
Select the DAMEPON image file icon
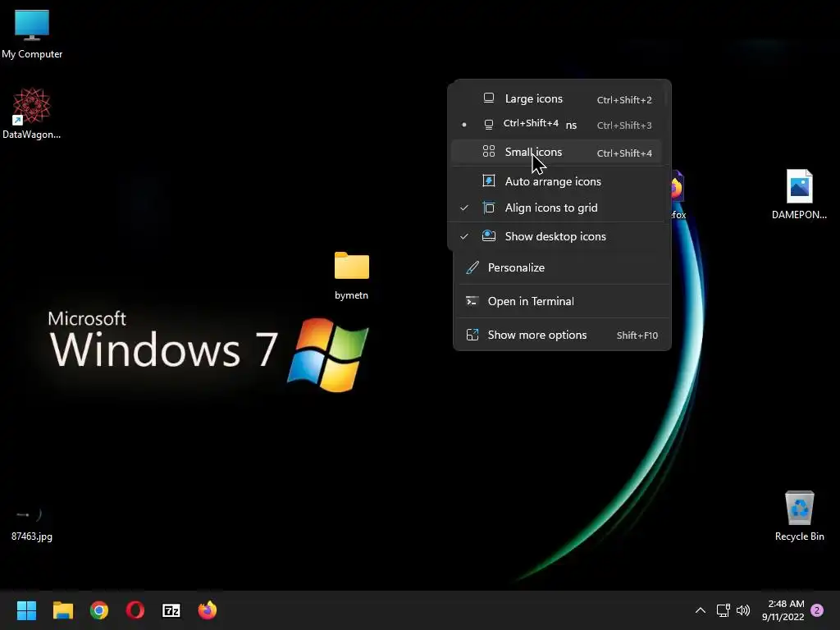pyautogui.click(x=799, y=194)
